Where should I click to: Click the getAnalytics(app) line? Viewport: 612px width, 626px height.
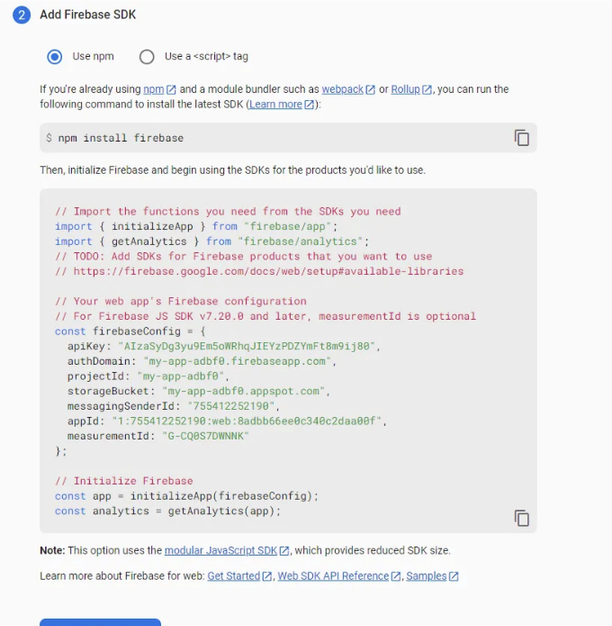[x=168, y=511]
